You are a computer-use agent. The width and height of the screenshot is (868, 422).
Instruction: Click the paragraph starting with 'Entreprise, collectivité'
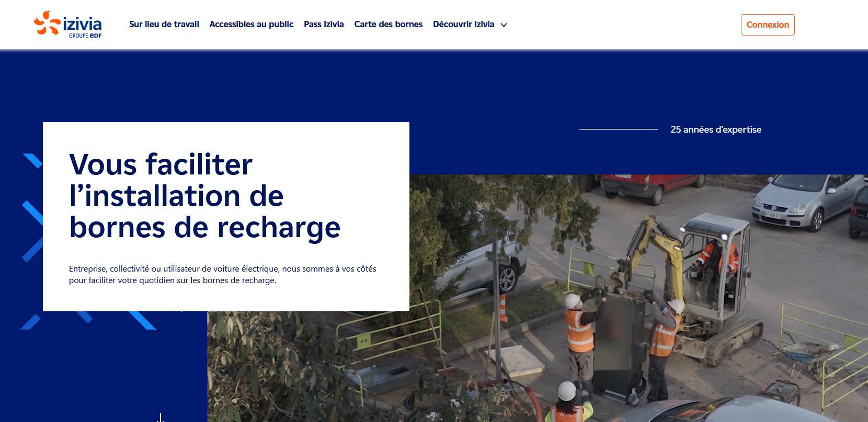pos(222,275)
